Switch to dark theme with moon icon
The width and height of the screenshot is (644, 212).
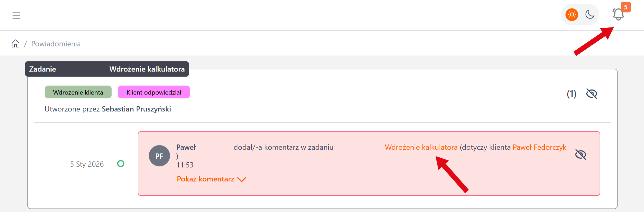[589, 15]
